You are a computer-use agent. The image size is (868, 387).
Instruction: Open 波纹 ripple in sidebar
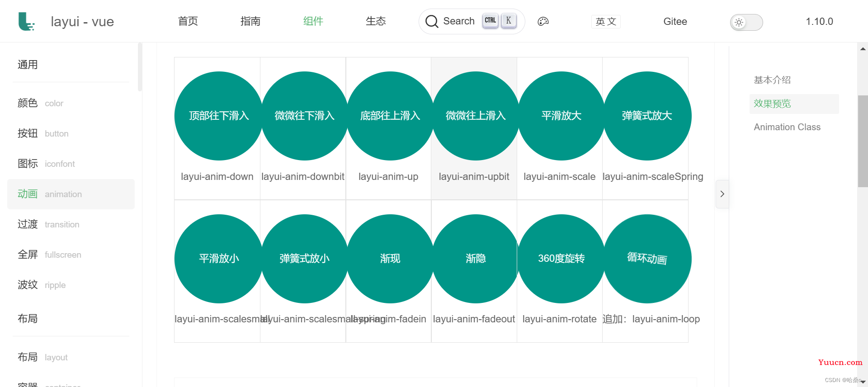click(x=71, y=285)
